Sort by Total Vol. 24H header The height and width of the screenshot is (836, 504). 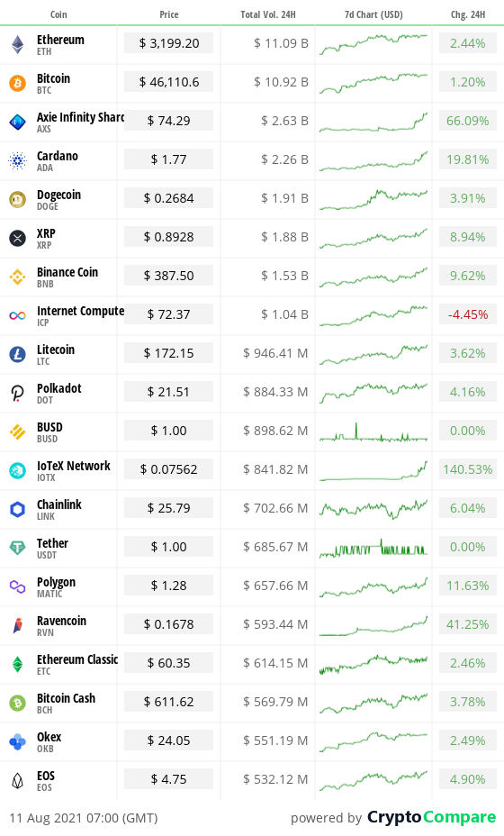tap(268, 14)
